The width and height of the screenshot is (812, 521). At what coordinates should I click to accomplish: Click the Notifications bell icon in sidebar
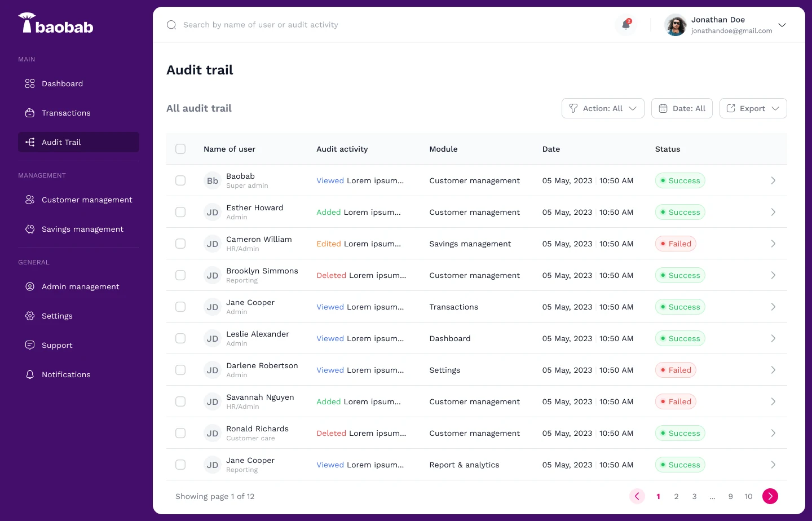pyautogui.click(x=30, y=374)
